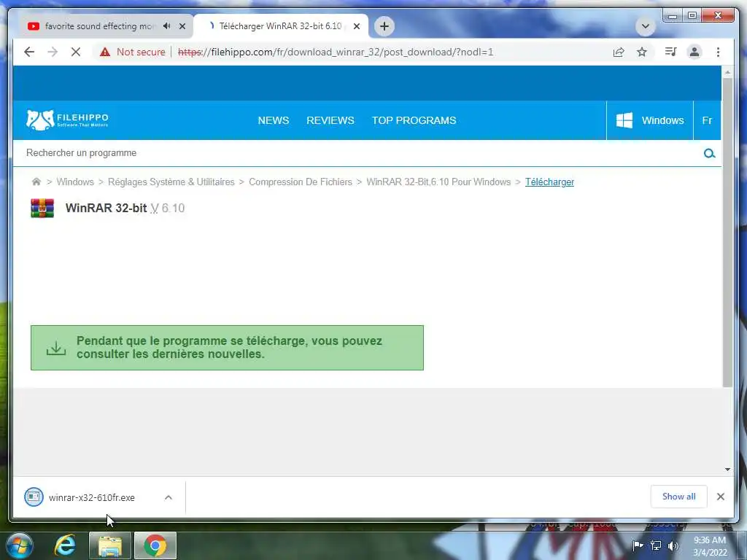
Task: Launch Internet Explorer from taskbar
Action: pyautogui.click(x=65, y=545)
